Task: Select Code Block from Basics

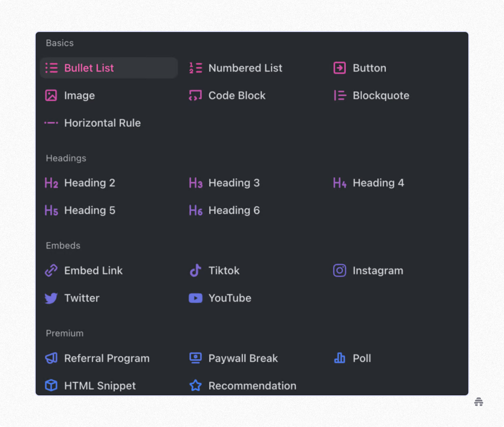Action: (237, 96)
